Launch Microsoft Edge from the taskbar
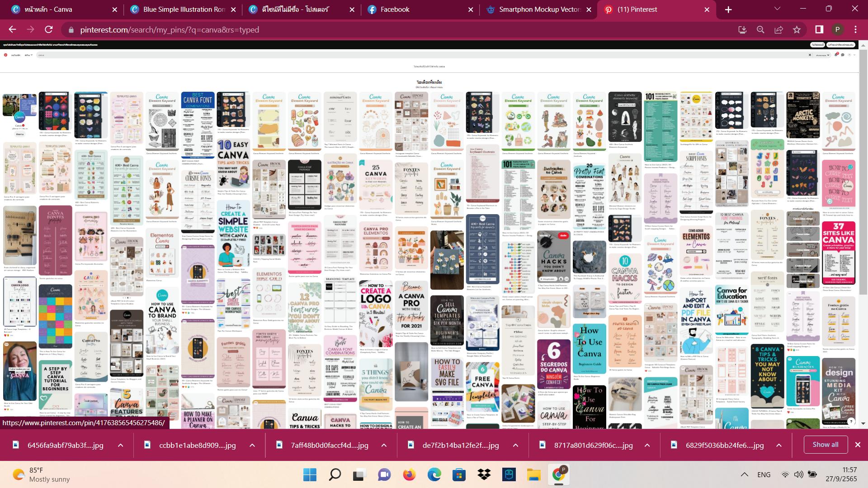The image size is (868, 488). coord(434,474)
